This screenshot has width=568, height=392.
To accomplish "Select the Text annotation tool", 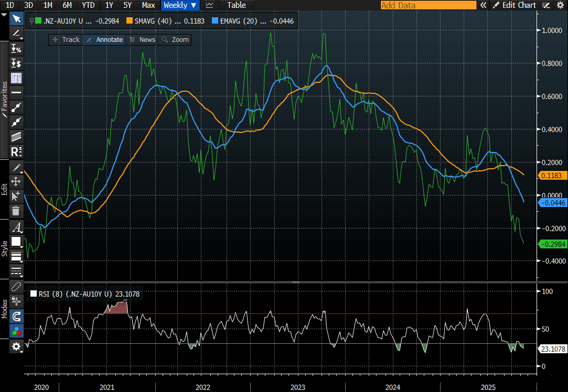I will [x=16, y=78].
